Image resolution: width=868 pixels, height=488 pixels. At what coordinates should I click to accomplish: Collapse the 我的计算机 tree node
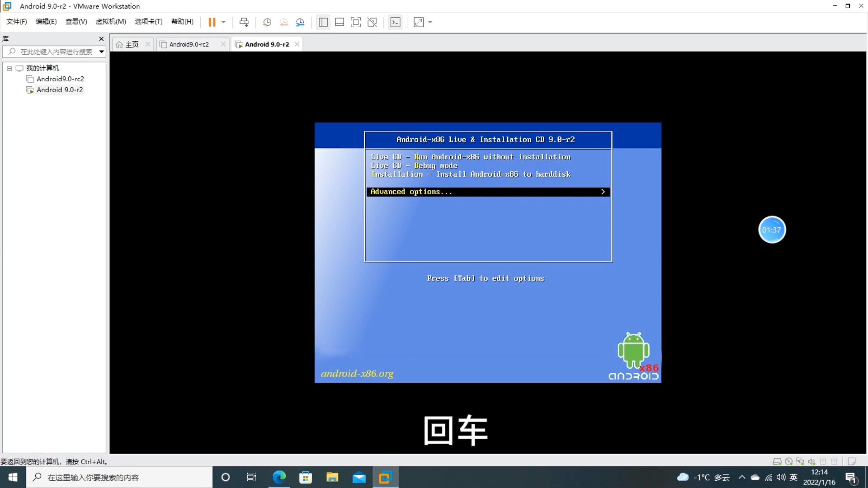point(9,68)
